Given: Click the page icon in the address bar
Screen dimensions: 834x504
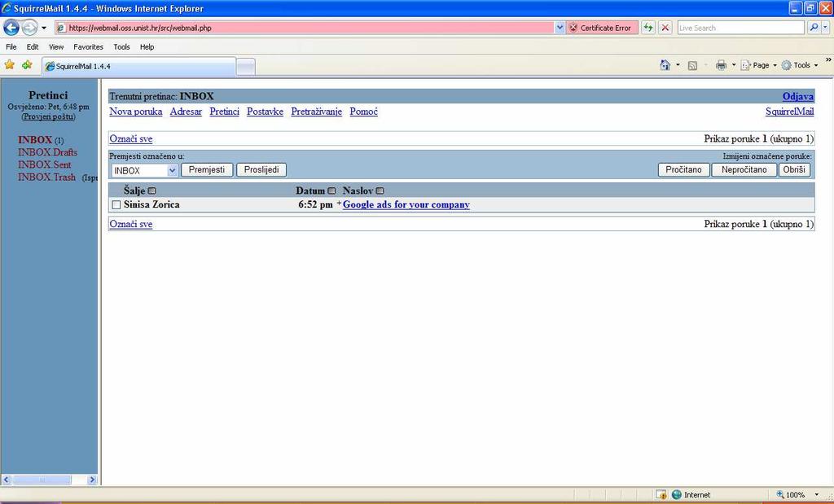Looking at the screenshot, I should click(x=61, y=28).
